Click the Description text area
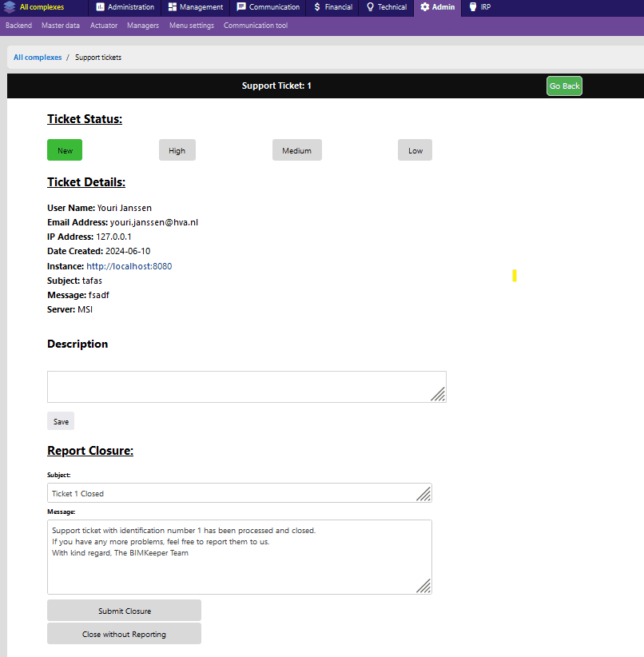Viewport: 644px width, 657px height. tap(240, 387)
